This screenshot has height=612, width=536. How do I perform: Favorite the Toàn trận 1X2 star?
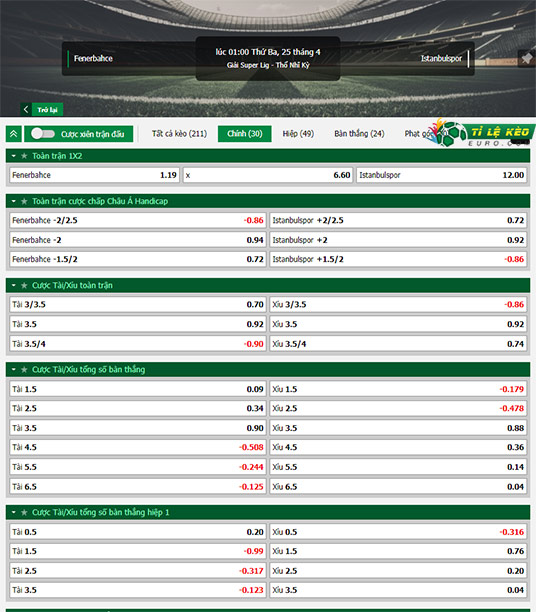point(24,156)
